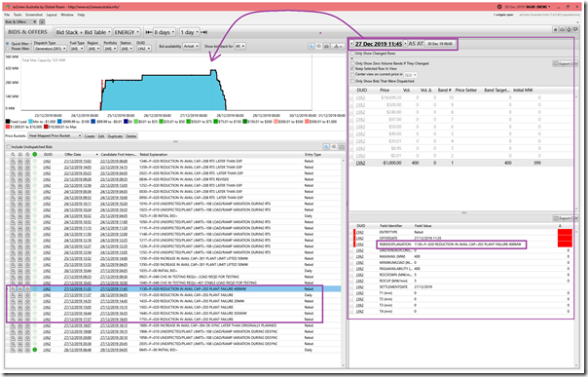Image resolution: width=588 pixels, height=377 pixels.
Task: Open a new tab next to Bids & Offers
Action: pos(42,21)
